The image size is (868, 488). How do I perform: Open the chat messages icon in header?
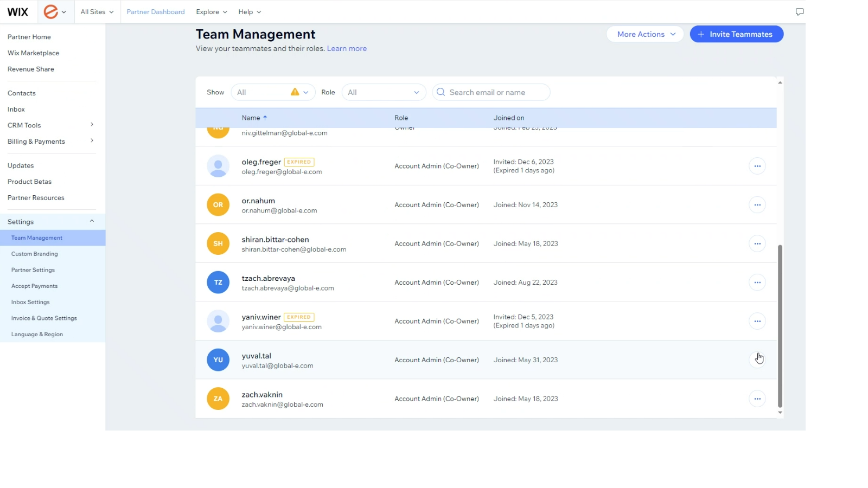coord(799,12)
